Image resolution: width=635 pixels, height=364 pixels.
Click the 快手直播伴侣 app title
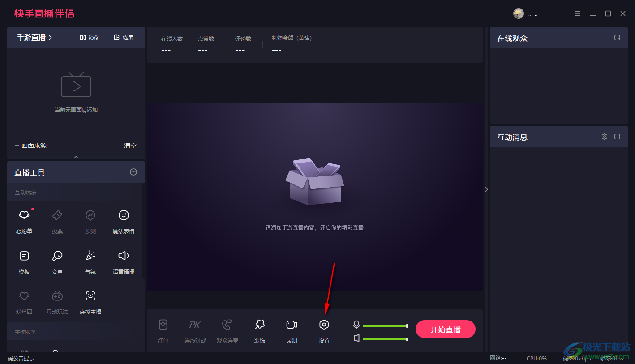tap(44, 13)
